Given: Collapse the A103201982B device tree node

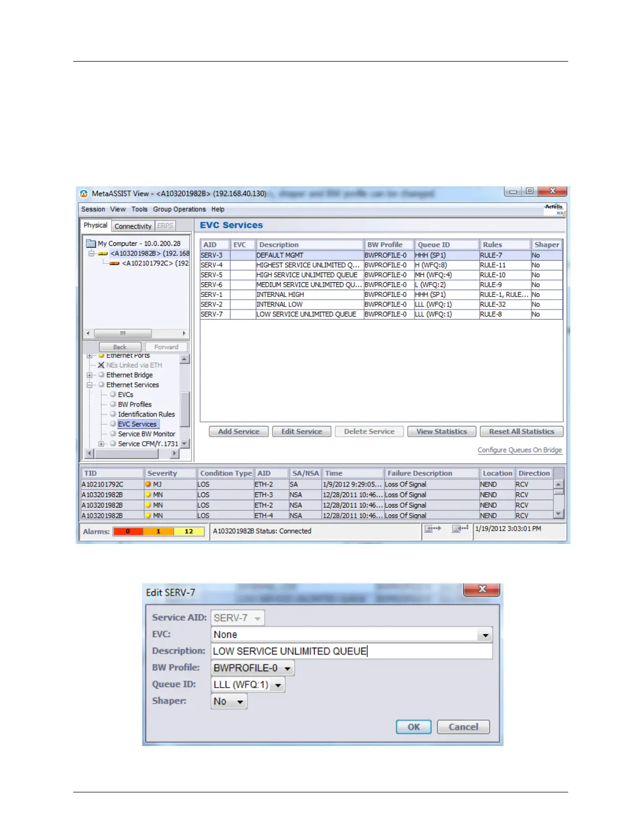Looking at the screenshot, I should [x=91, y=254].
